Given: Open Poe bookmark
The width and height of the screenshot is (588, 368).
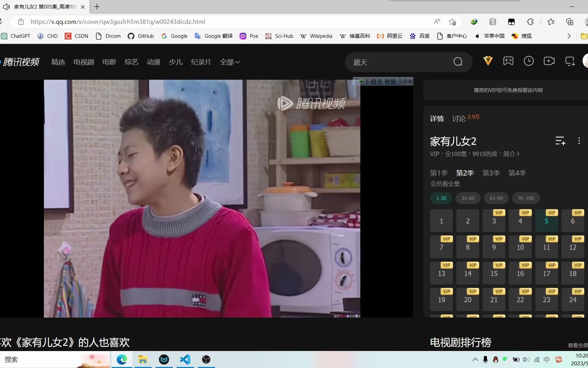Looking at the screenshot, I should 249,36.
